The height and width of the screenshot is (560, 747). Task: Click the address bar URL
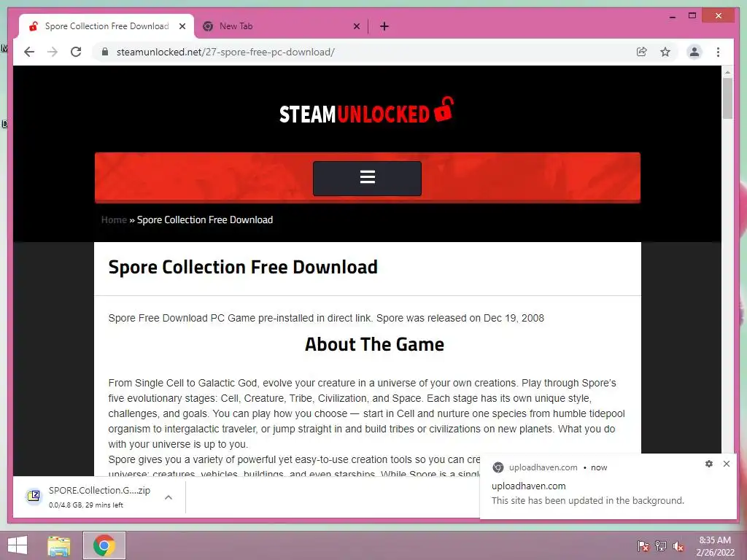pos(225,52)
